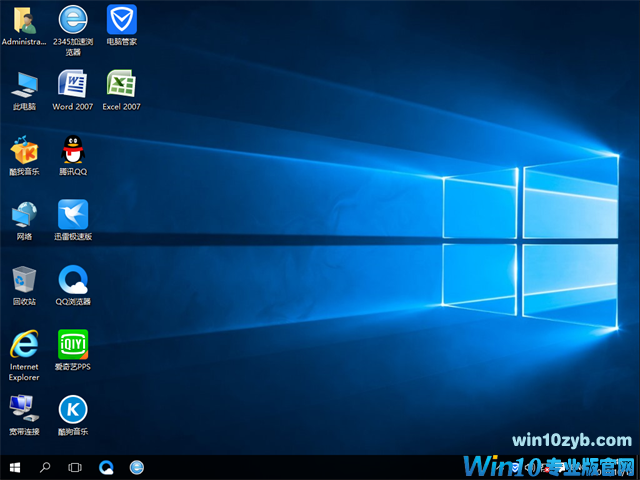The height and width of the screenshot is (480, 640).
Task: Select the 腾讯QQ penguin icon
Action: pyautogui.click(x=73, y=150)
